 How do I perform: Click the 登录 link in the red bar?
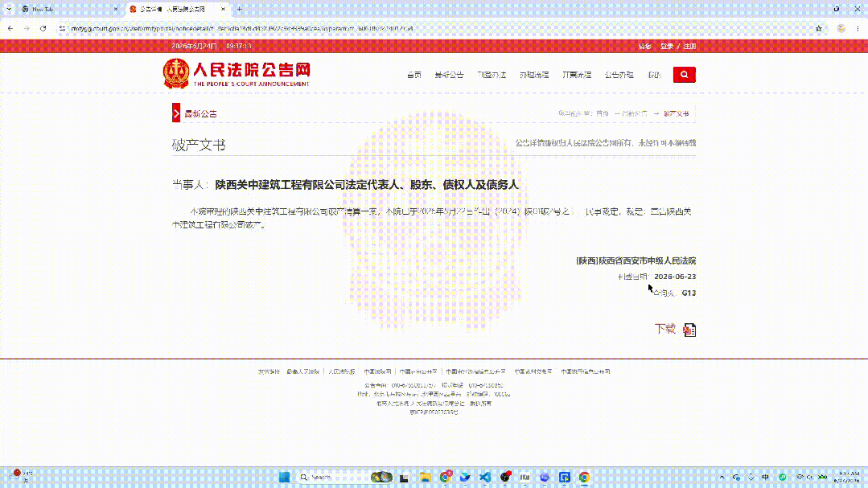tap(667, 47)
